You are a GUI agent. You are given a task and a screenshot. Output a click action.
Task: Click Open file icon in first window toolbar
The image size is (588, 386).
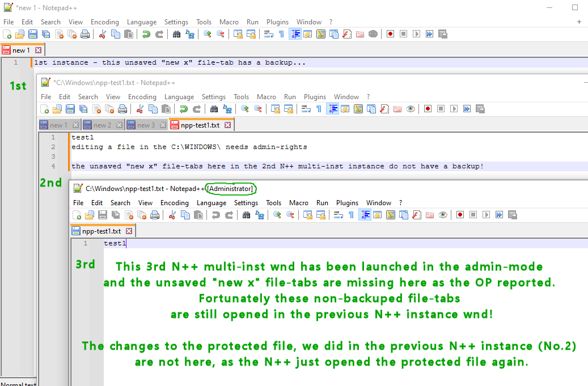(x=20, y=34)
